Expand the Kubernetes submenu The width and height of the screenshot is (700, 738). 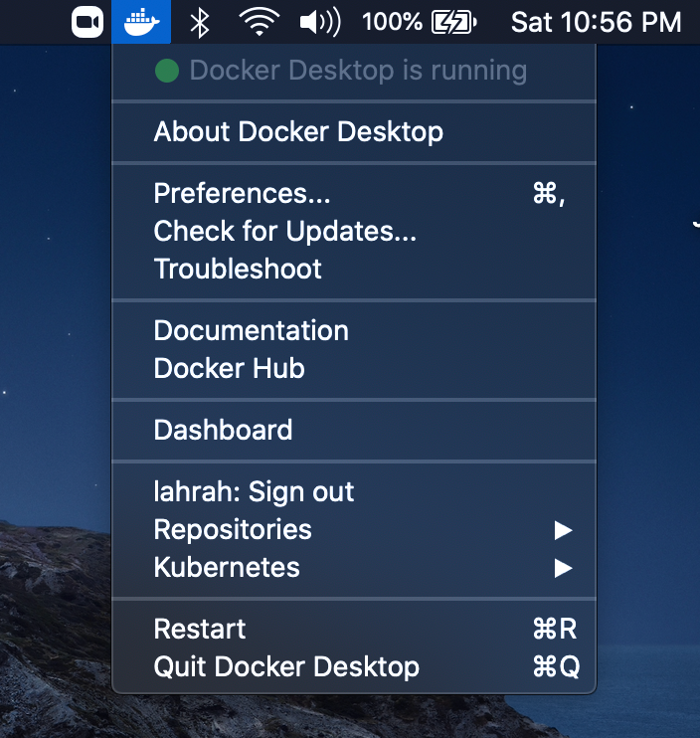point(354,567)
